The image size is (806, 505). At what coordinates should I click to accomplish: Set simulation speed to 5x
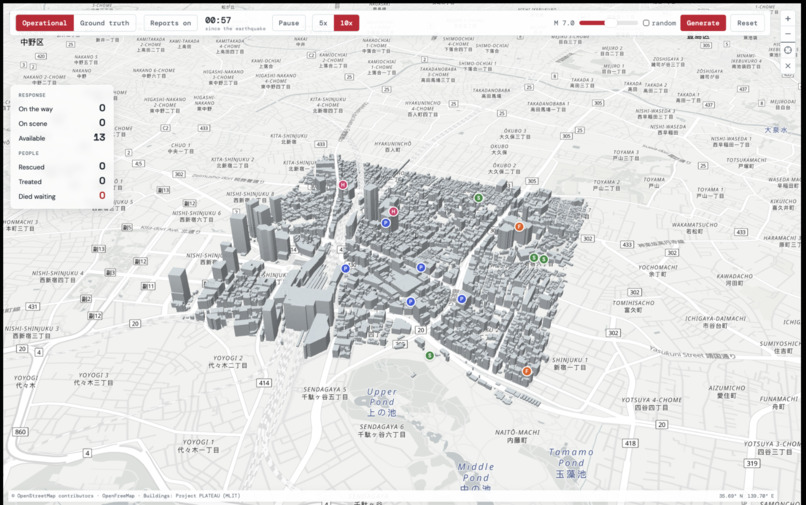click(x=323, y=23)
